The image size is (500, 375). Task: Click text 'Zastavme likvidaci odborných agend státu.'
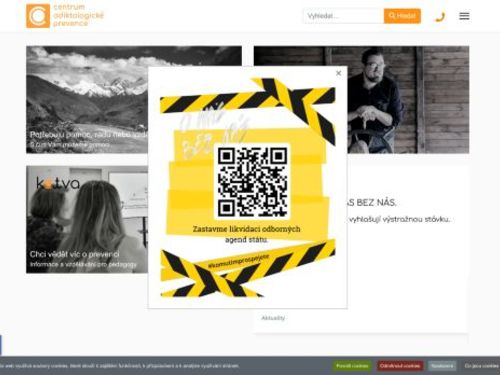(x=247, y=234)
